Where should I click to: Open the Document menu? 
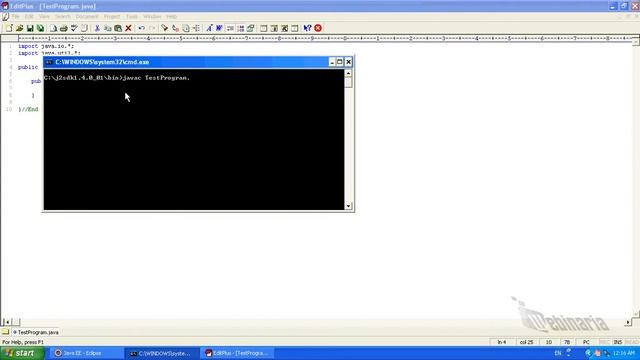click(87, 17)
